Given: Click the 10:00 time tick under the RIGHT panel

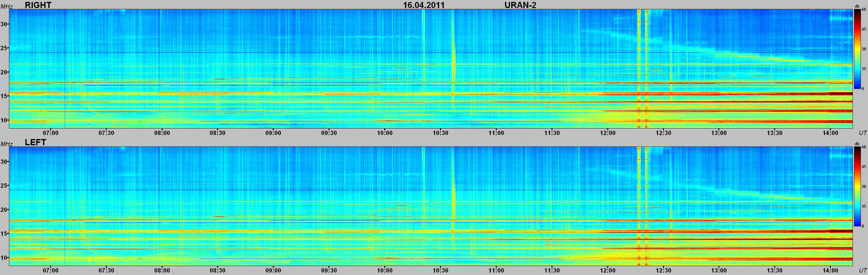Looking at the screenshot, I should pyautogui.click(x=385, y=133).
